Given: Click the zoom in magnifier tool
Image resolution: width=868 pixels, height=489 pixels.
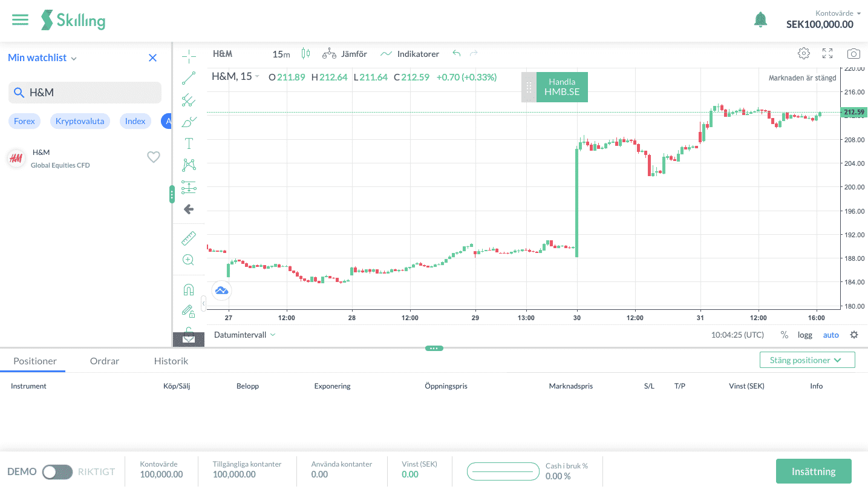Looking at the screenshot, I should pos(188,260).
